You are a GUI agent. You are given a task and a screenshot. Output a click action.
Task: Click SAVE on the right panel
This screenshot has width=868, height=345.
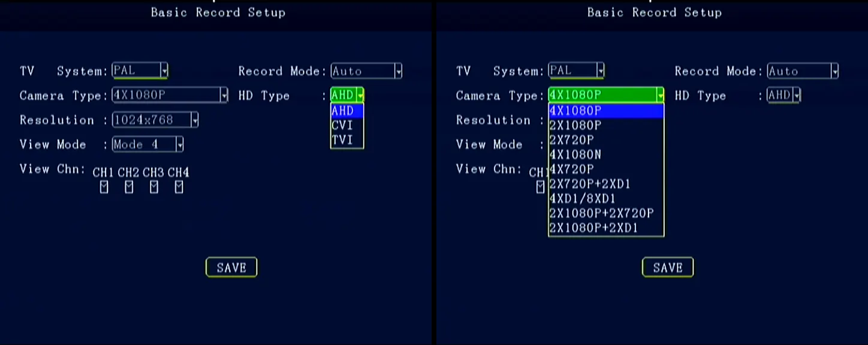pyautogui.click(x=667, y=267)
